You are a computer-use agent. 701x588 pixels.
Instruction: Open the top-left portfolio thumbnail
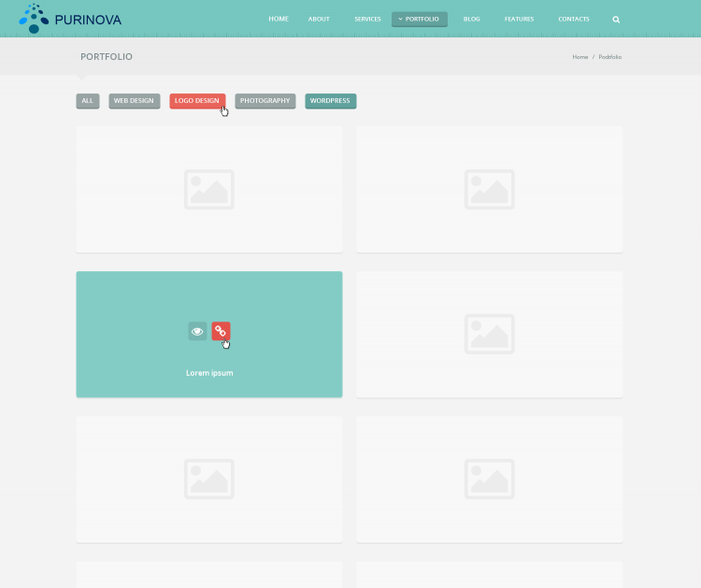click(x=209, y=190)
